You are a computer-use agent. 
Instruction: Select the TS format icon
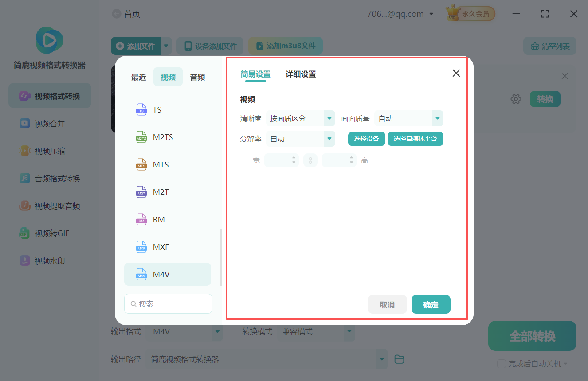141,110
